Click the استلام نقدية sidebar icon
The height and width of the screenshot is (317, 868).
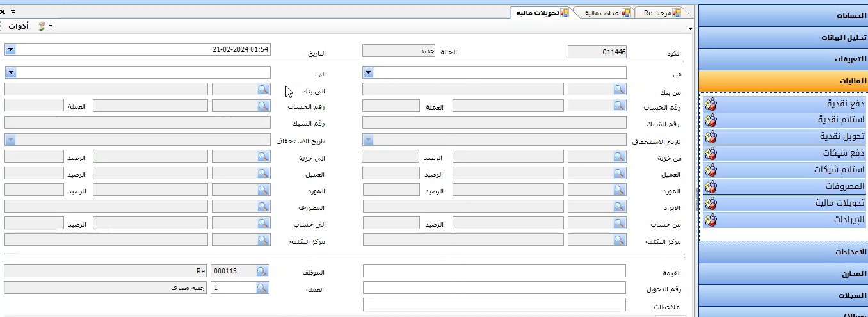click(710, 120)
